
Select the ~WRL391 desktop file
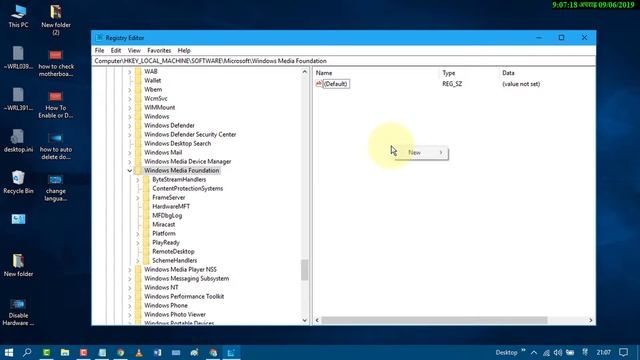click(x=18, y=99)
